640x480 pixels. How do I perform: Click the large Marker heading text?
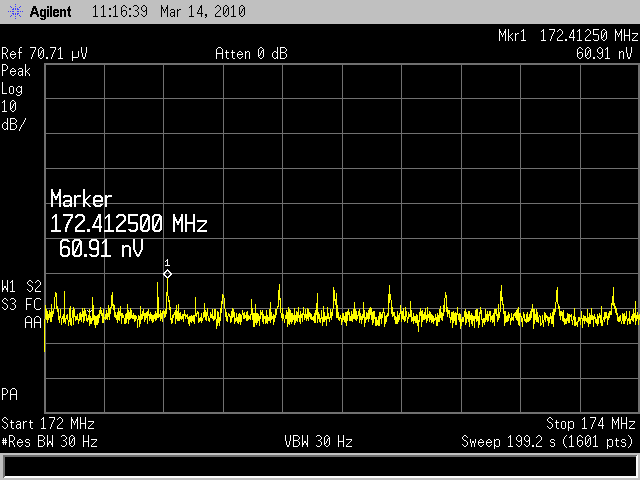[x=81, y=199]
